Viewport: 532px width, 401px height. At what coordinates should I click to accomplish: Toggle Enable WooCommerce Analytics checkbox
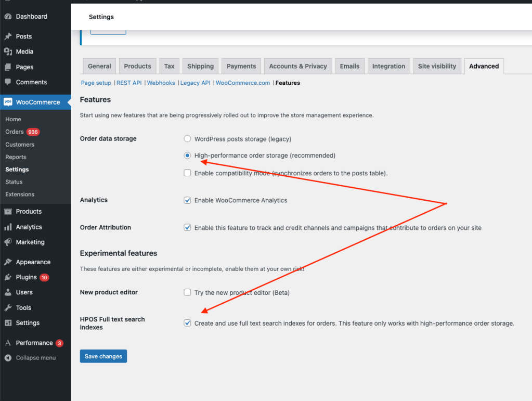point(187,200)
